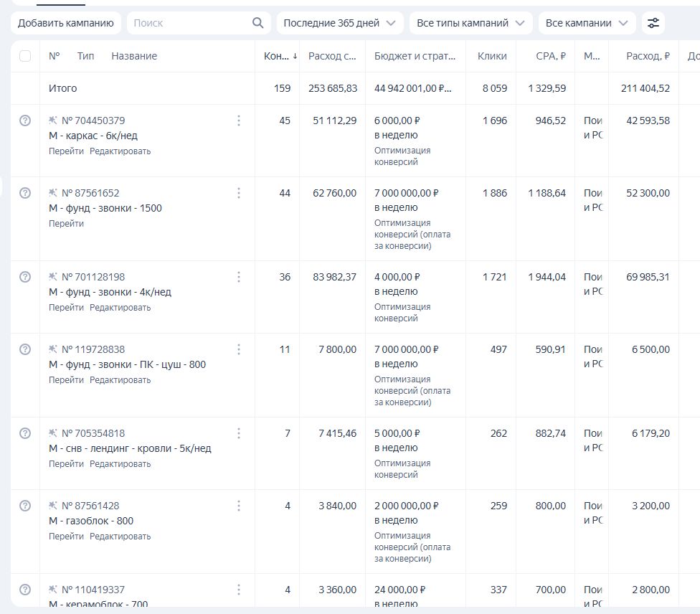Image resolution: width=700 pixels, height=614 pixels.
Task: Open three-dot menu for campaign 87561652
Action: click(x=239, y=193)
